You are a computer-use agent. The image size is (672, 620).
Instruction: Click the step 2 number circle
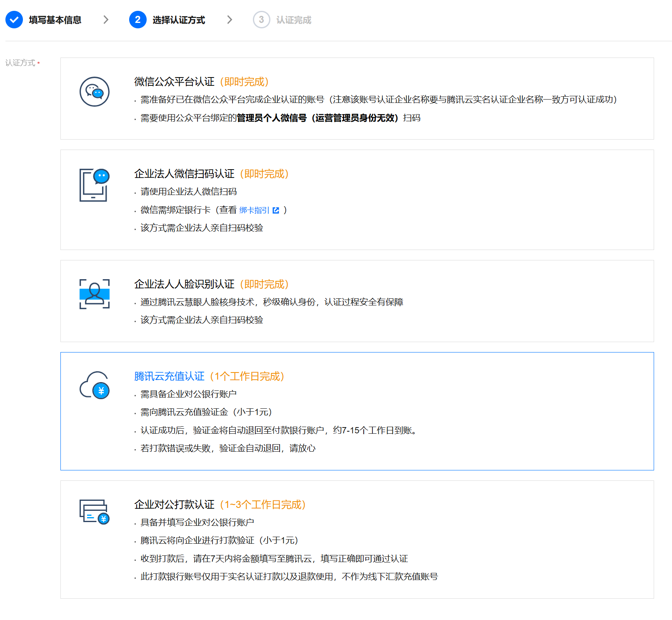(x=138, y=20)
